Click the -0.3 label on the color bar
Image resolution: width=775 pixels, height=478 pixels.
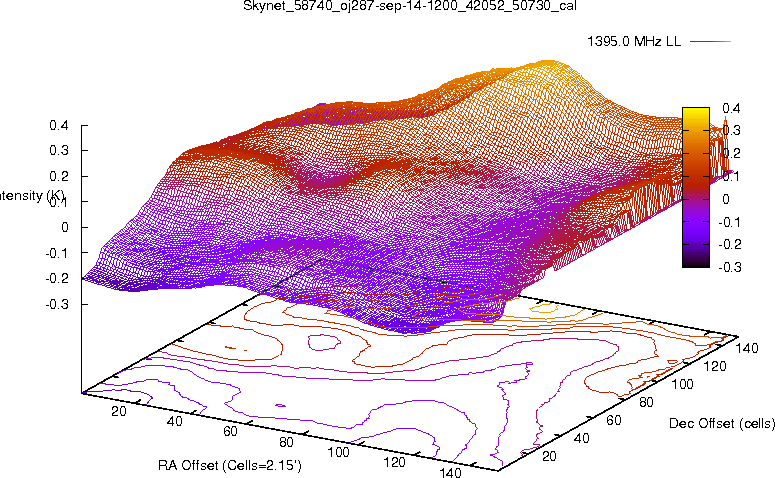pos(729,267)
